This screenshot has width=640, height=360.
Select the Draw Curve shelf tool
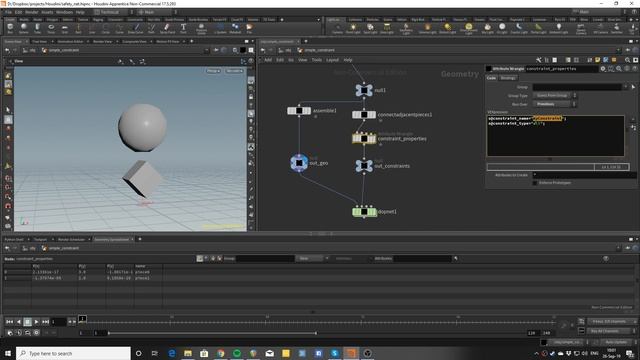pos(136,28)
